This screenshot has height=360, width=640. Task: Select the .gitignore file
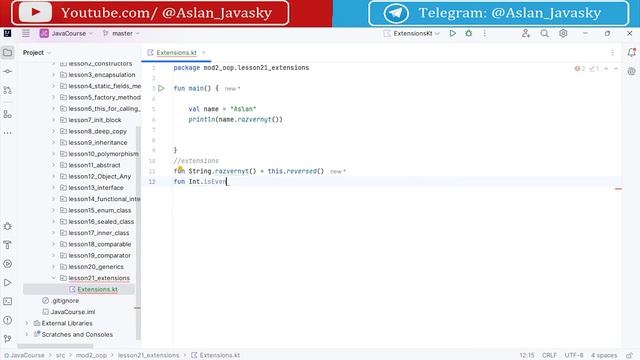click(64, 300)
